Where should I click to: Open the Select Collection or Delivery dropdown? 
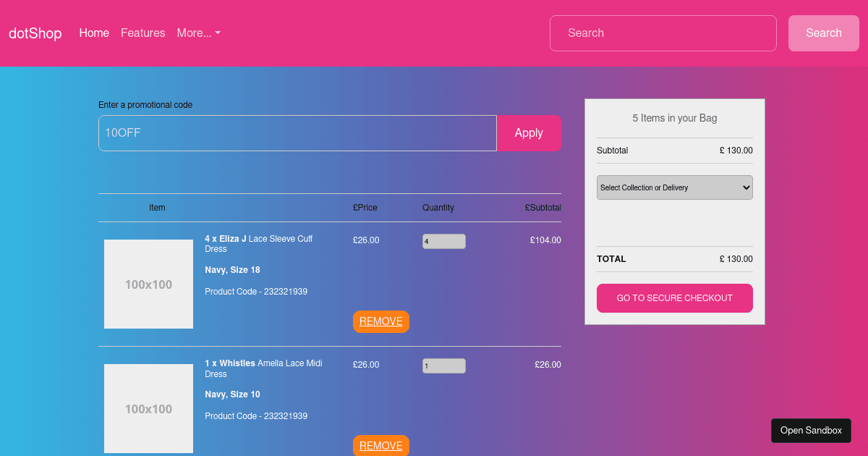674,187
